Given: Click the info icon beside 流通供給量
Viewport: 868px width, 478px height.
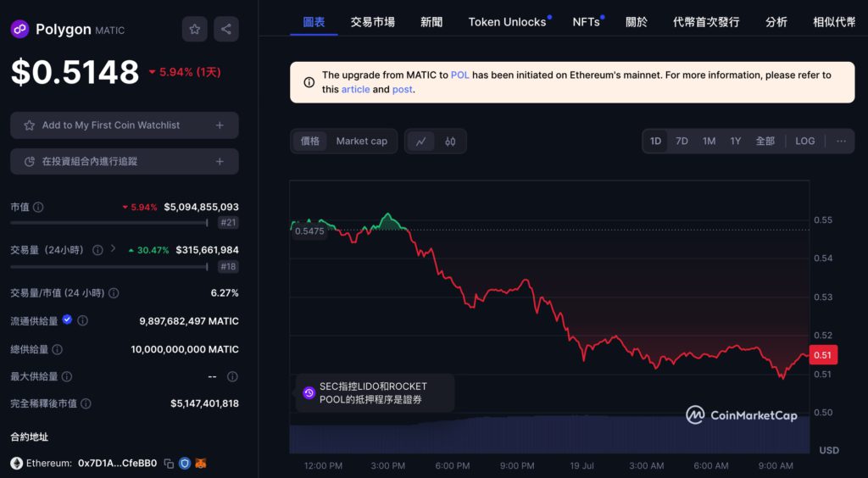Looking at the screenshot, I should [x=82, y=320].
